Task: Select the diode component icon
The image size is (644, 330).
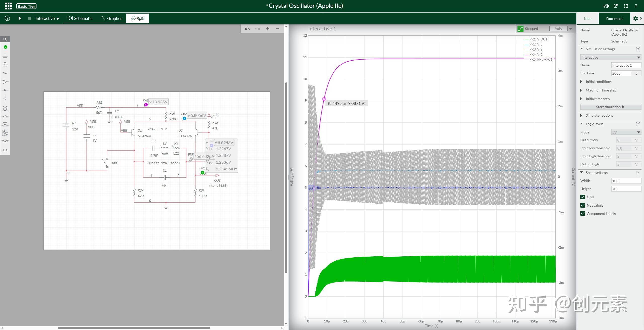Action: pos(5,90)
